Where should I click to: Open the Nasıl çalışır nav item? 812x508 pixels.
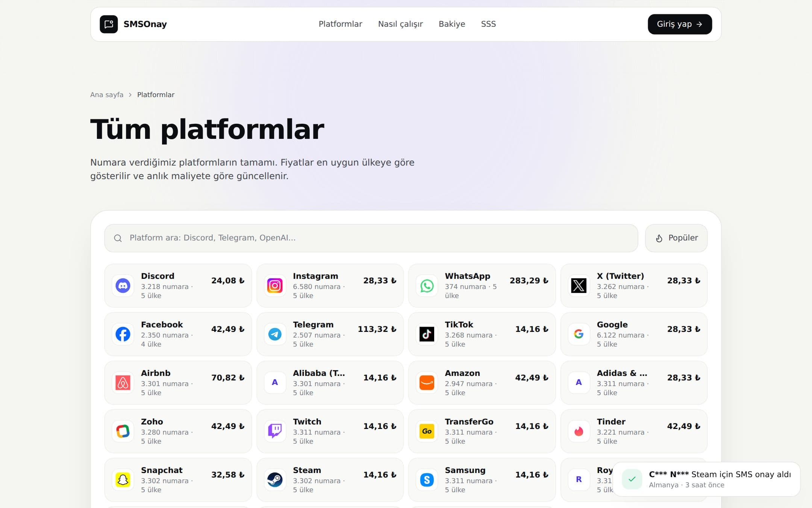(x=400, y=24)
